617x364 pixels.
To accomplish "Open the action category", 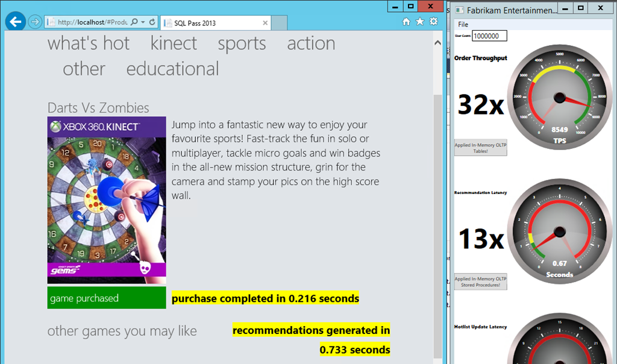I will click(312, 43).
